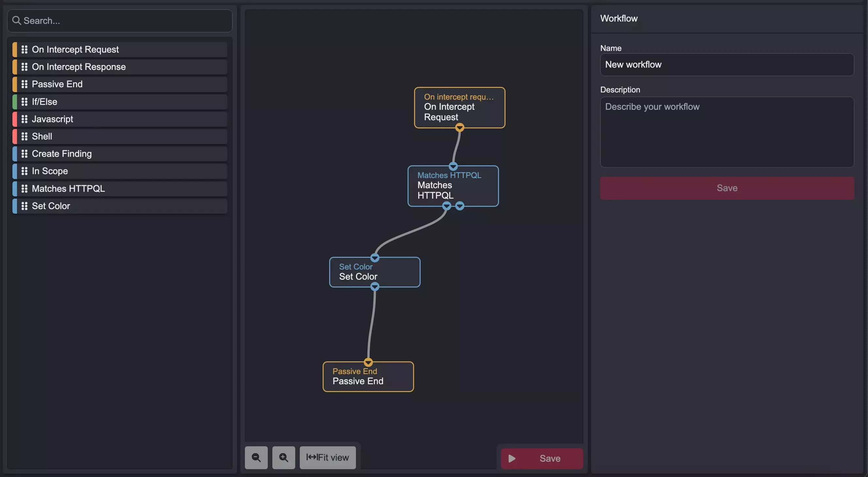Select Javascript in node list
Image resolution: width=868 pixels, height=477 pixels.
pos(120,119)
